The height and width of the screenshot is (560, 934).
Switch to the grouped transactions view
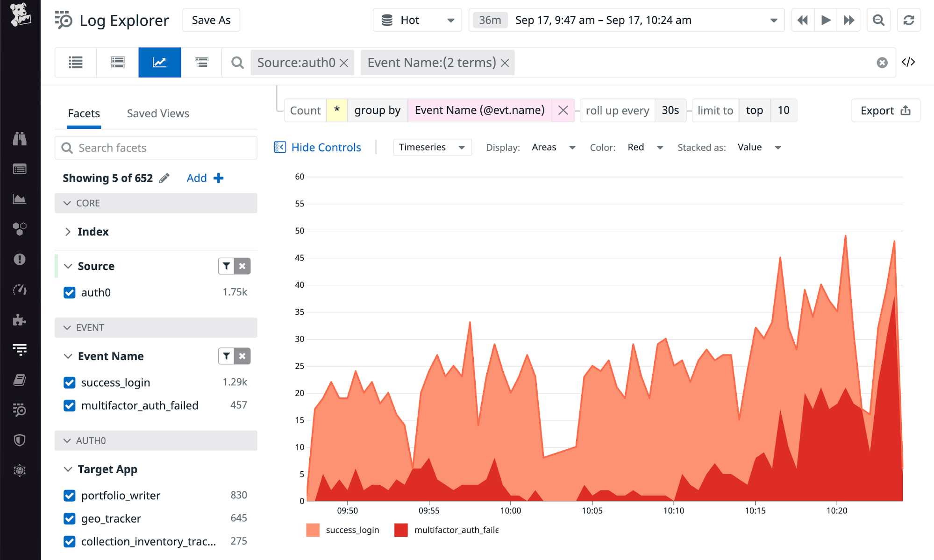coord(201,62)
